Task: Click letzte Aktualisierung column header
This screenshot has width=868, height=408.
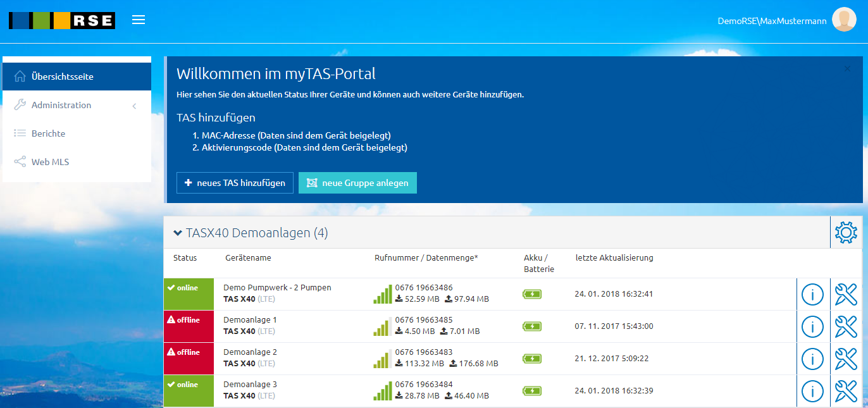Action: tap(614, 258)
